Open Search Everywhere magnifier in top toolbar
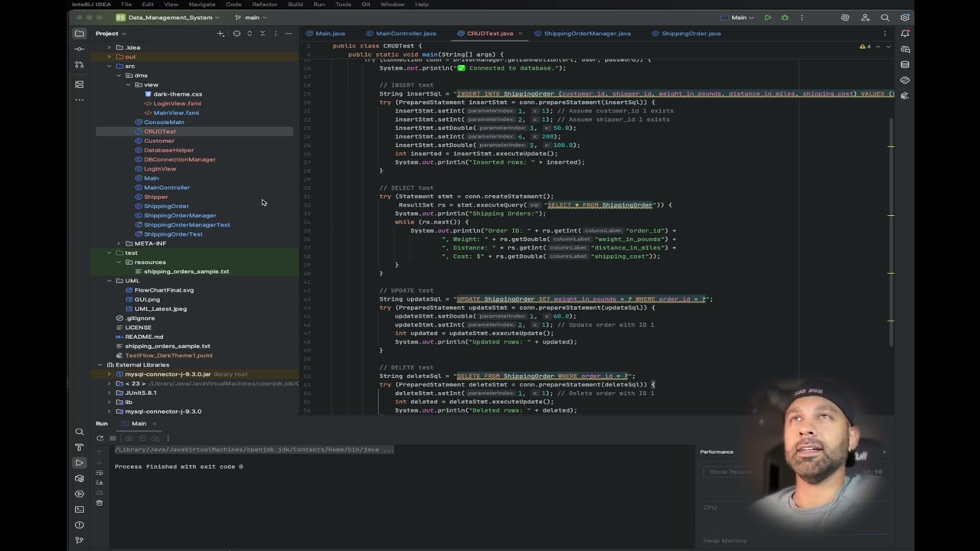 click(885, 18)
